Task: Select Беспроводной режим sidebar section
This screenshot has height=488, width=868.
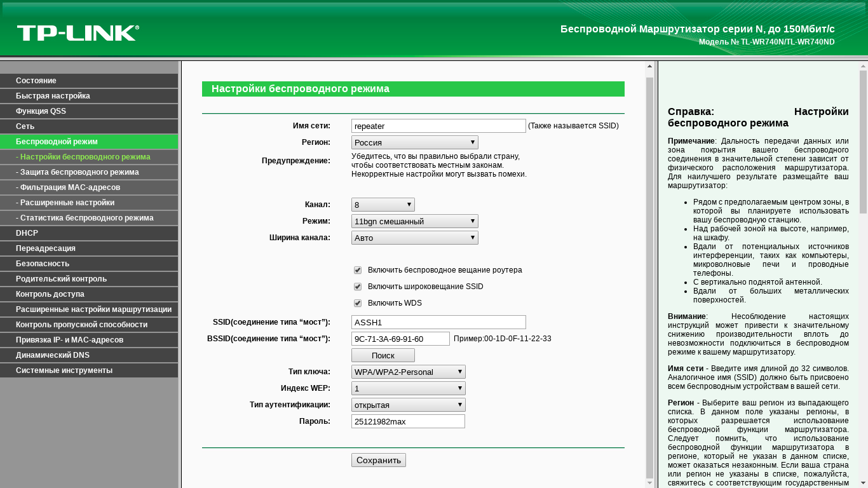Action: point(89,142)
